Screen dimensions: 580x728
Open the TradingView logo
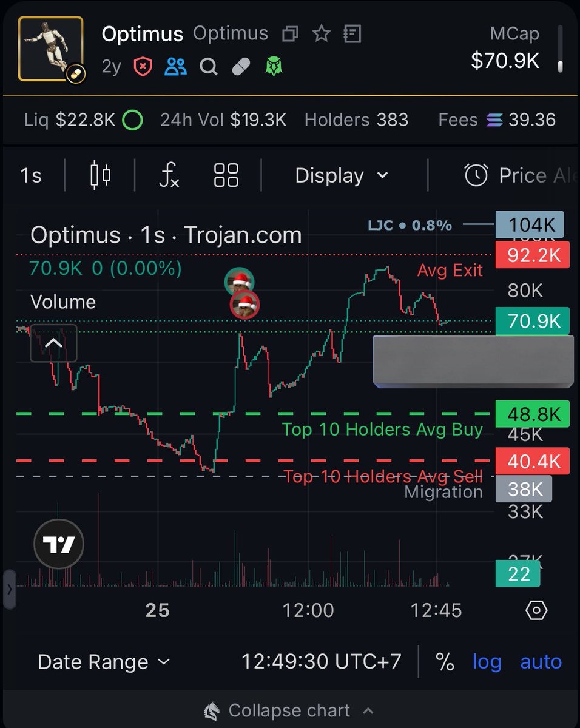click(59, 544)
